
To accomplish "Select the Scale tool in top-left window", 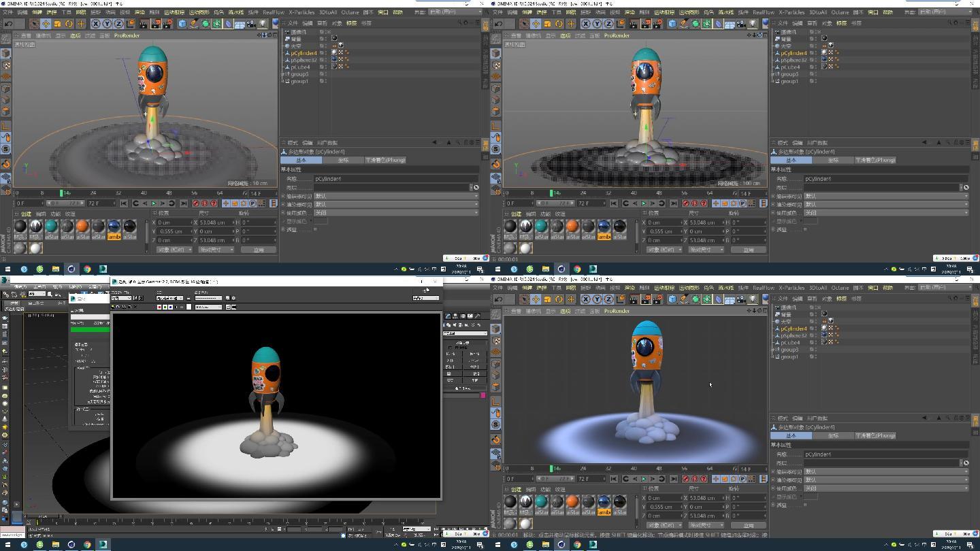I will (57, 24).
